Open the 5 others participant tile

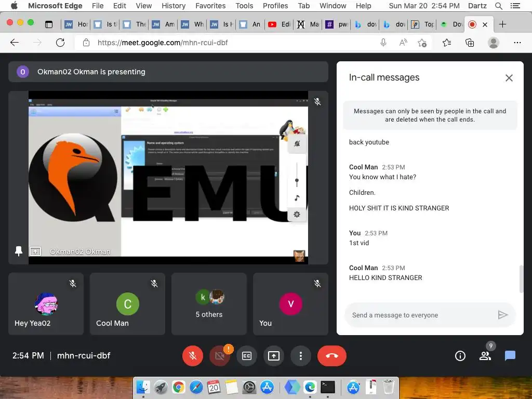point(209,303)
